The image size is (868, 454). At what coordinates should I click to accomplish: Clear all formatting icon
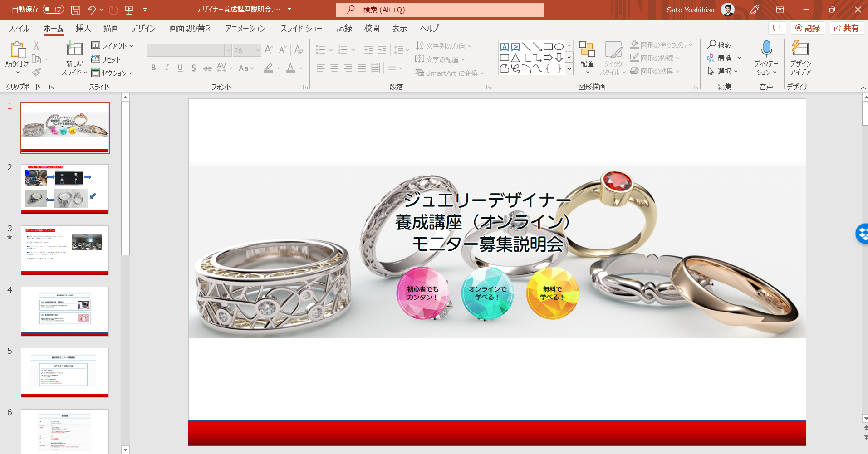tap(299, 49)
